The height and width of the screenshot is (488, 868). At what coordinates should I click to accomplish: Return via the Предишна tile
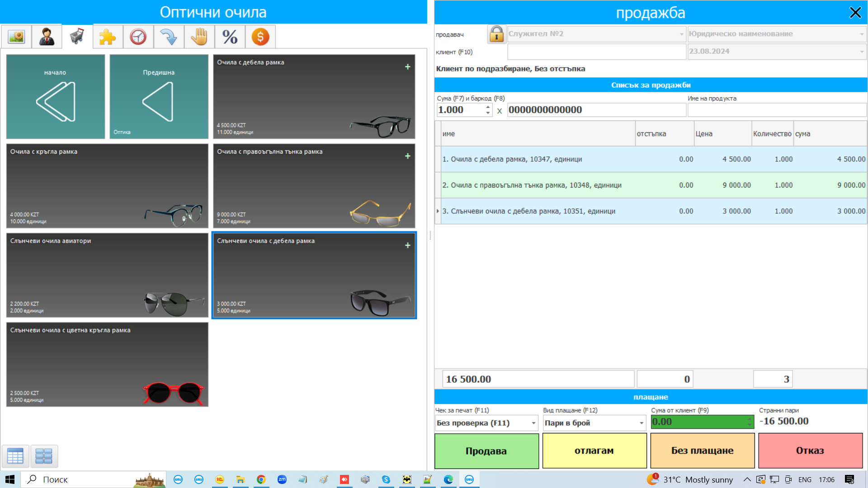(x=159, y=97)
